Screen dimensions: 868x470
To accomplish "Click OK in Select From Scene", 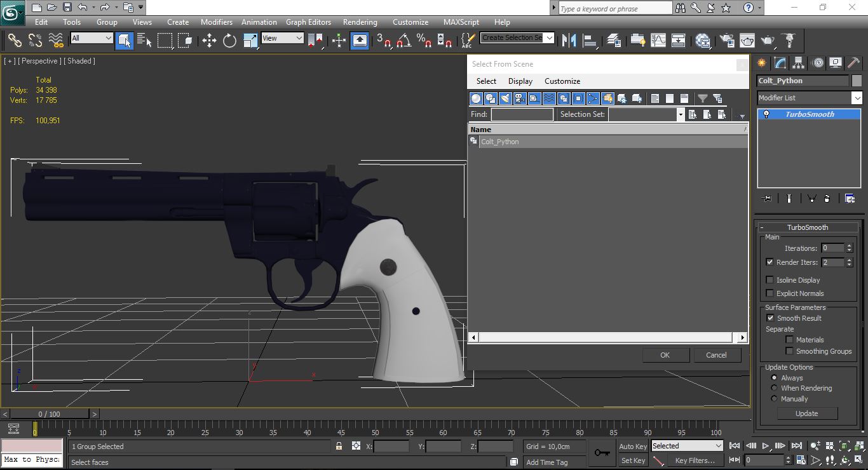I will [665, 355].
